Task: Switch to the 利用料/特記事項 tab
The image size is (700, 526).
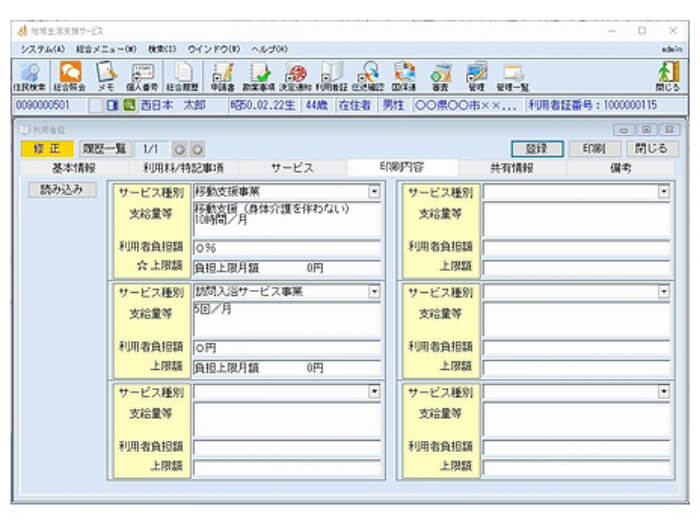Action: (x=183, y=169)
